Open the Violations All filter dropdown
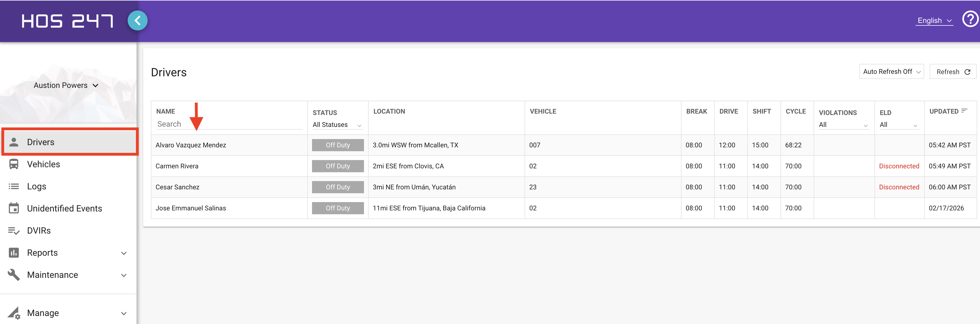The height and width of the screenshot is (324, 980). 843,125
